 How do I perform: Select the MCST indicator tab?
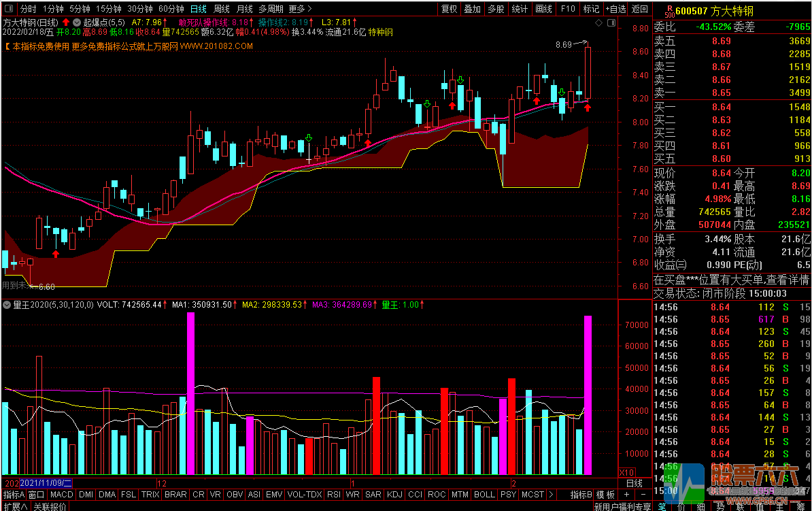(x=533, y=495)
